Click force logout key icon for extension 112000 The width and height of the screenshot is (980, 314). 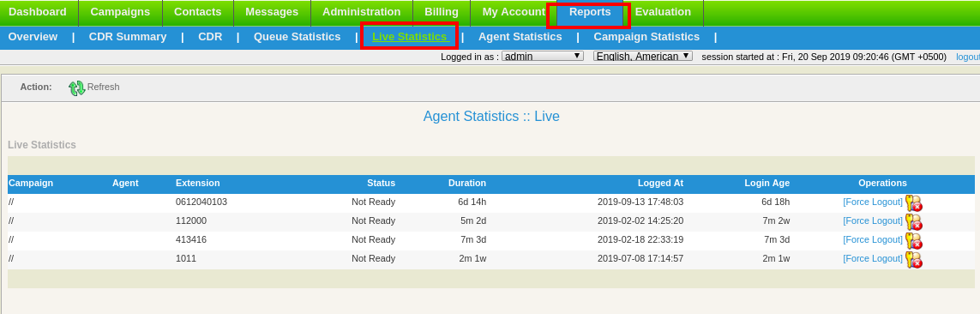[x=914, y=222]
